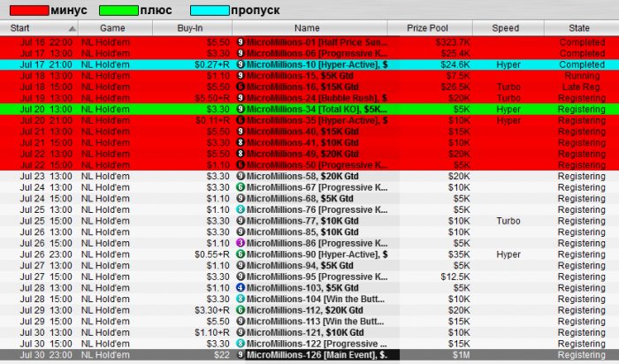Click the 9-seat icon beside MicroMillions-95

241,277
